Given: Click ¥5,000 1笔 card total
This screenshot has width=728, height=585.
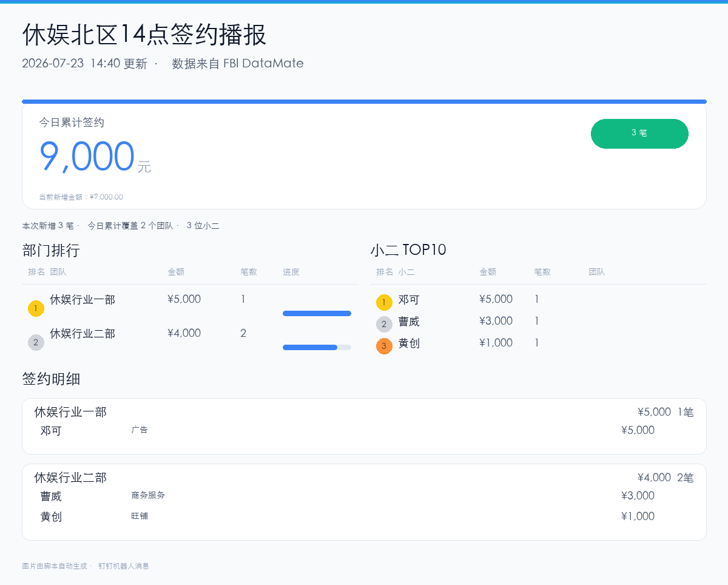Looking at the screenshot, I should point(666,412).
